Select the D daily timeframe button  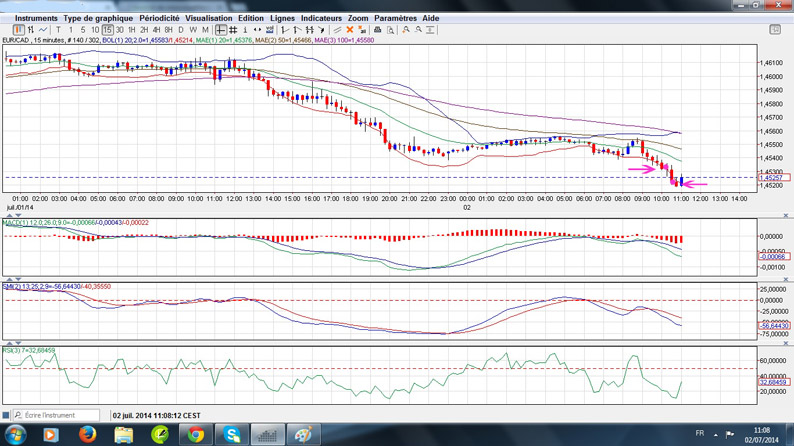coord(181,30)
